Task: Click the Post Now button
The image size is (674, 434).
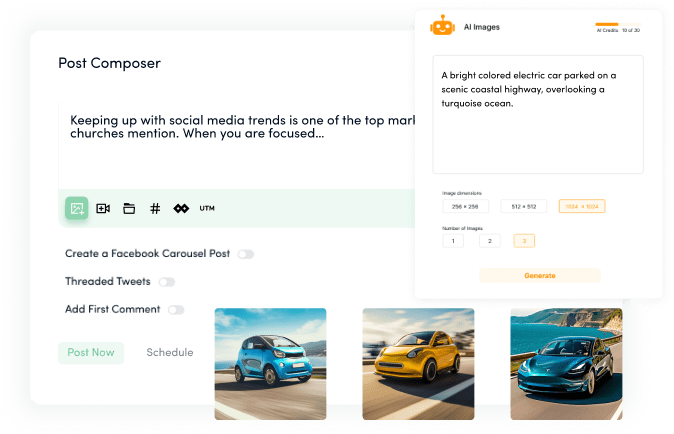Action: point(91,352)
